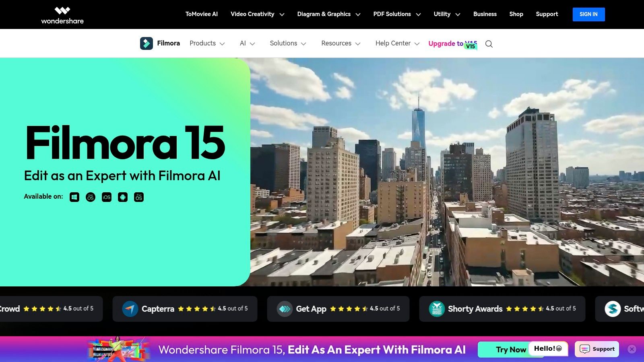
Task: Open the Solutions menu
Action: tap(287, 43)
